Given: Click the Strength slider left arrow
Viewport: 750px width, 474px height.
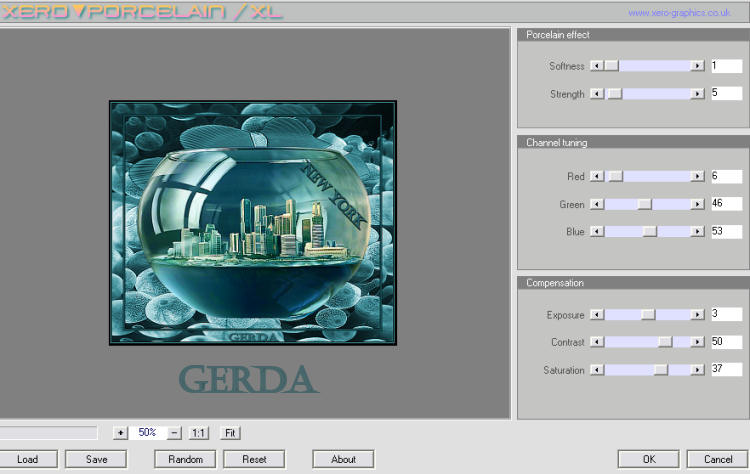Looking at the screenshot, I should (x=596, y=94).
